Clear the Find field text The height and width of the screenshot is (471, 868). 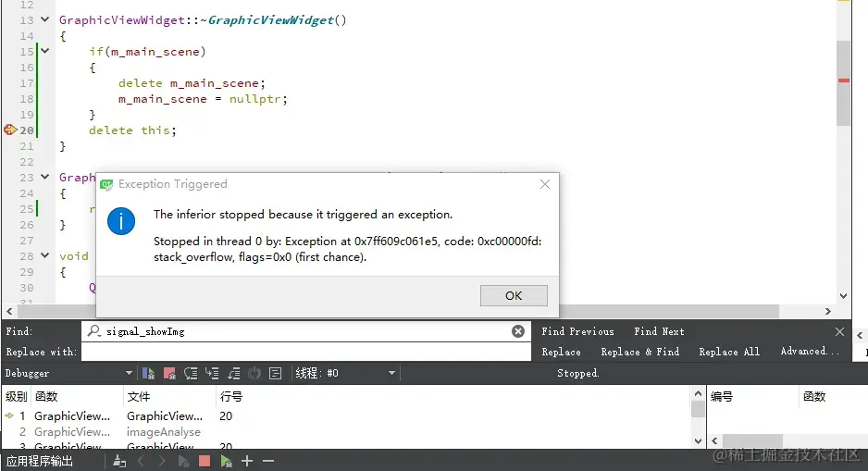pyautogui.click(x=518, y=331)
